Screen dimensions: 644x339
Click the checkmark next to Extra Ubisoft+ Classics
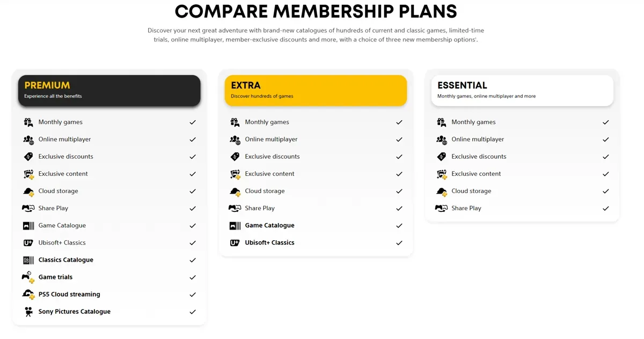pos(399,243)
